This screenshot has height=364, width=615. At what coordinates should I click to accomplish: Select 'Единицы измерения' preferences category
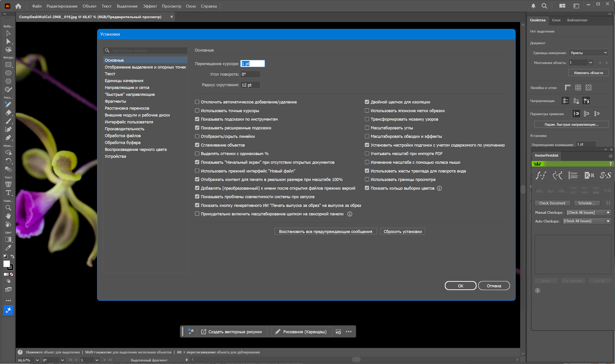[x=124, y=81]
